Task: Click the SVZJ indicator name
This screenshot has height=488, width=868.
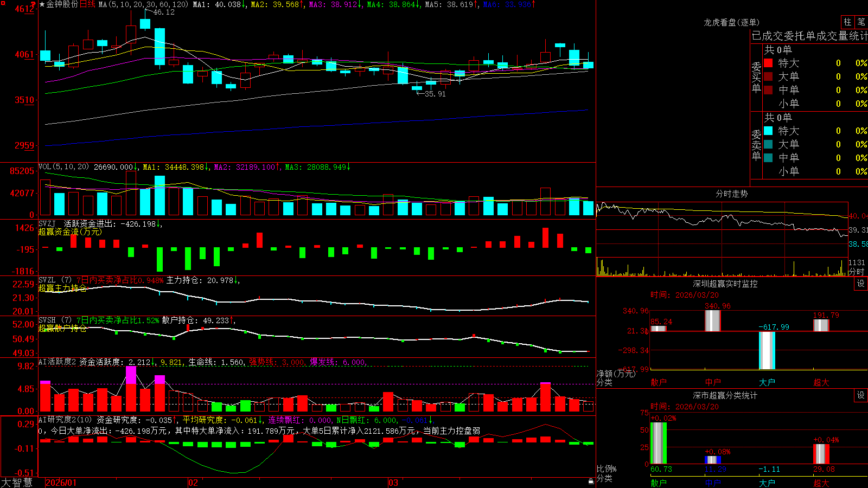Action: point(47,223)
